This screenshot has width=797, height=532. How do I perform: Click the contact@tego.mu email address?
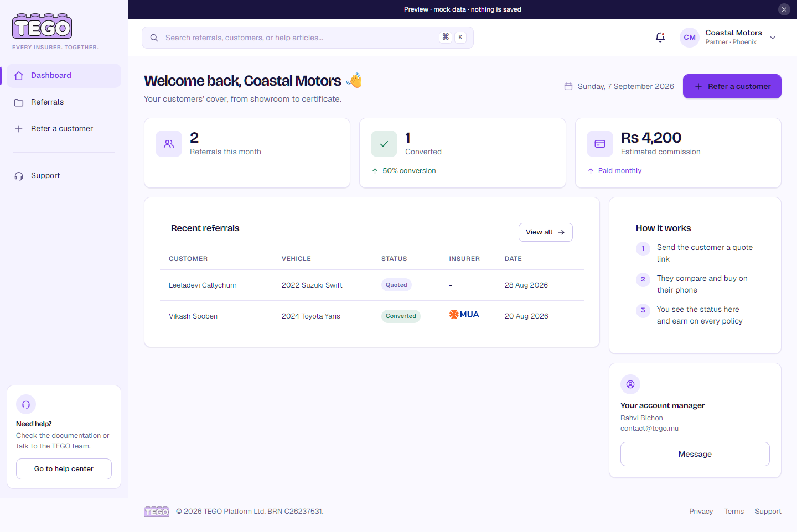coord(649,429)
